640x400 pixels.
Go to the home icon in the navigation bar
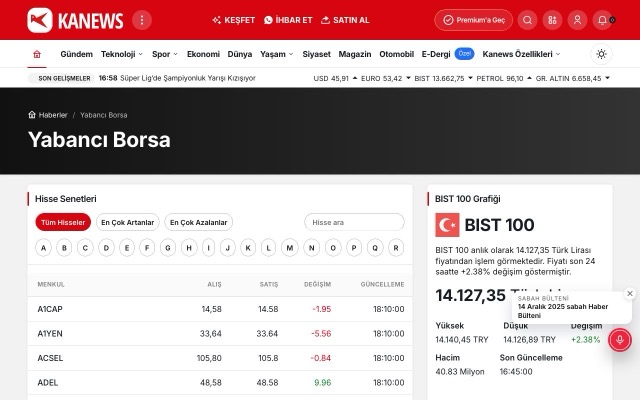click(37, 54)
